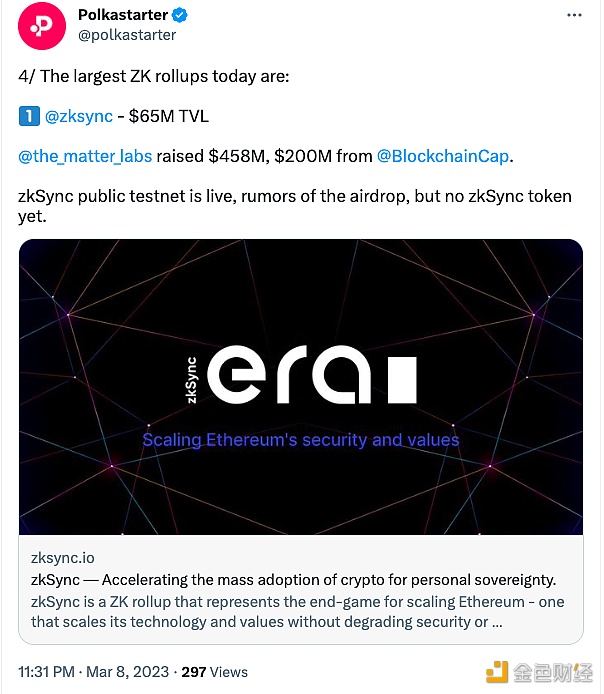604x694 pixels.
Task: Click the Polkastarter profile avatar
Action: [40, 26]
